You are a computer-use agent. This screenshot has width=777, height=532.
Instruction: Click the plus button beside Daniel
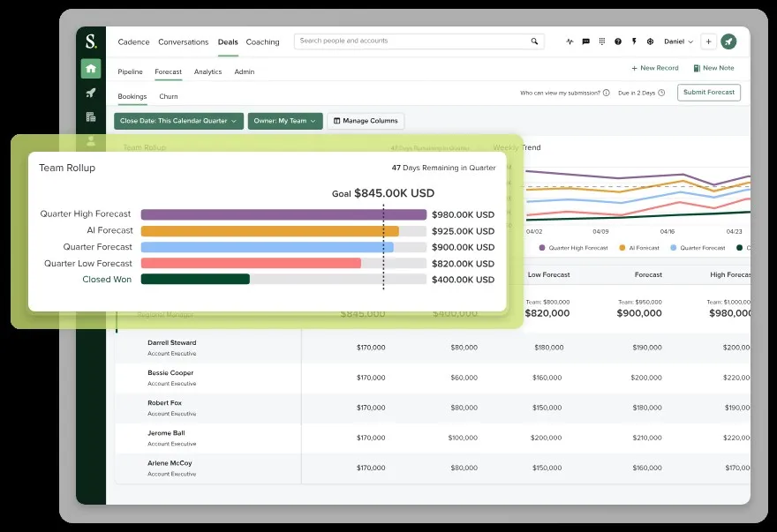pos(709,41)
